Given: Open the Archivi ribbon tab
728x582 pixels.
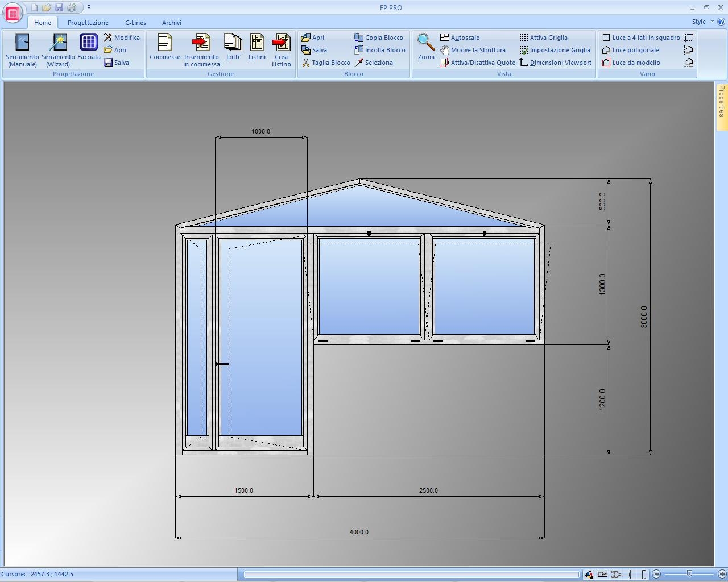Looking at the screenshot, I should coord(171,23).
